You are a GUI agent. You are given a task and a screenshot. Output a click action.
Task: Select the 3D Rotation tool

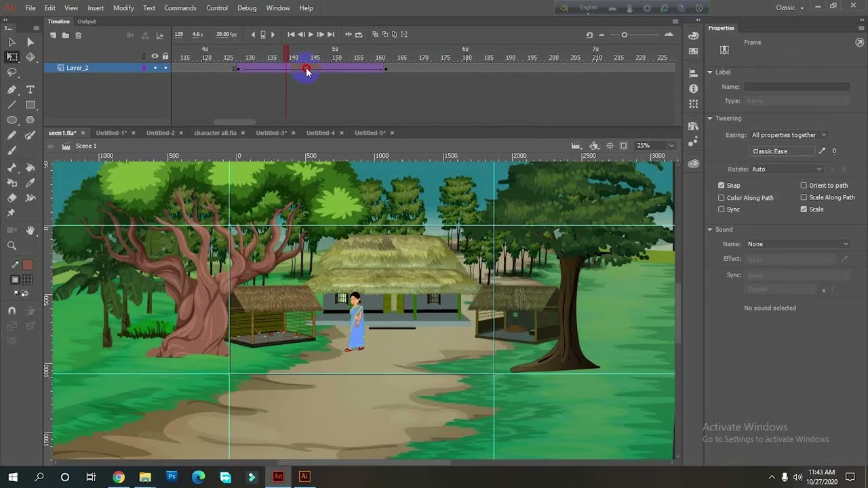coord(30,58)
